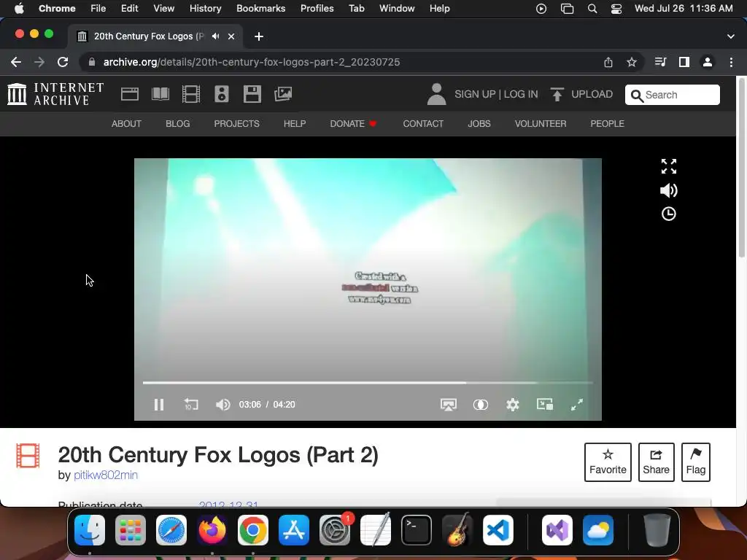Bookmark this page with the star
This screenshot has width=747, height=560.
(632, 62)
